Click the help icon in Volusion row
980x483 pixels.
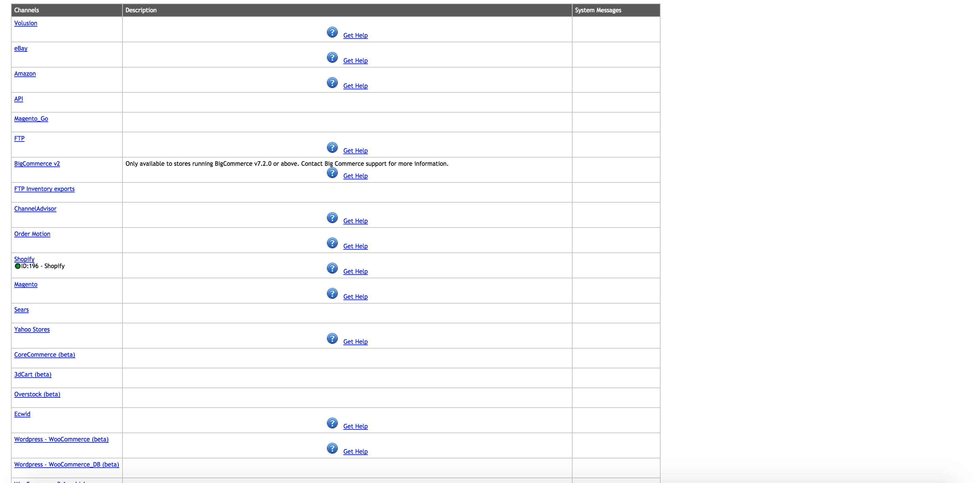pyautogui.click(x=332, y=32)
